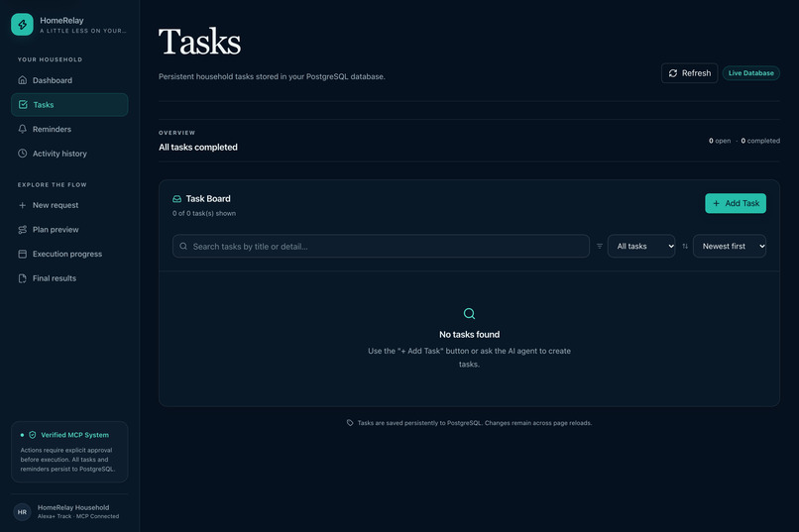
Task: Start a New request
Action: (69, 205)
